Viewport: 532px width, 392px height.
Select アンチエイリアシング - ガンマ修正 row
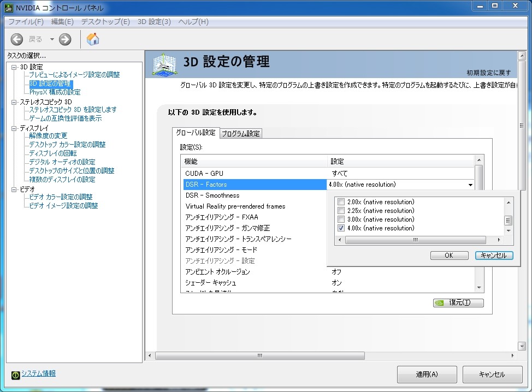pyautogui.click(x=254, y=228)
